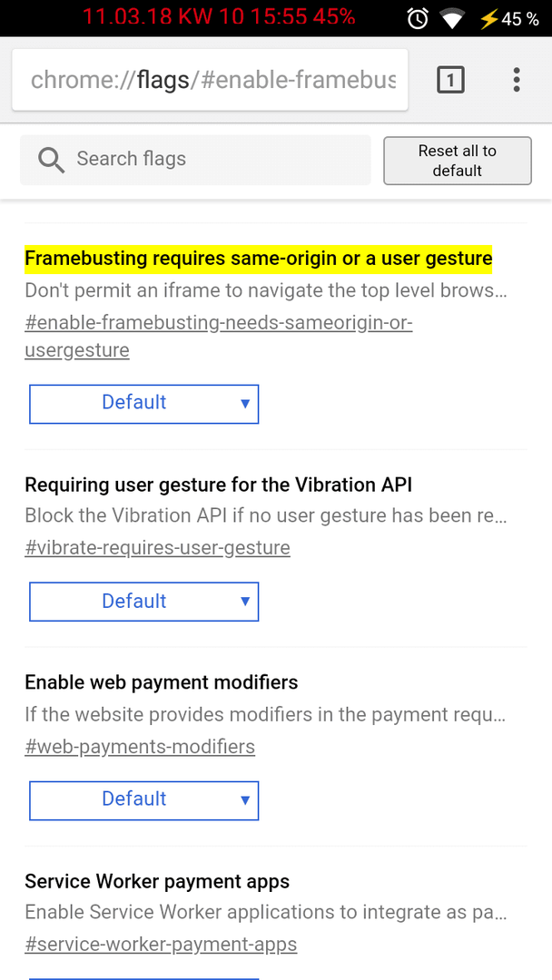Tap the Wi-Fi signal status icon
Viewport: 552px width, 980px height.
pyautogui.click(x=452, y=19)
